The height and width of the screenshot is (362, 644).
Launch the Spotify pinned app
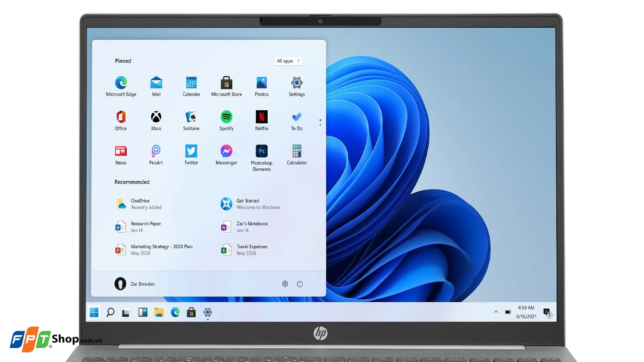[x=226, y=117]
